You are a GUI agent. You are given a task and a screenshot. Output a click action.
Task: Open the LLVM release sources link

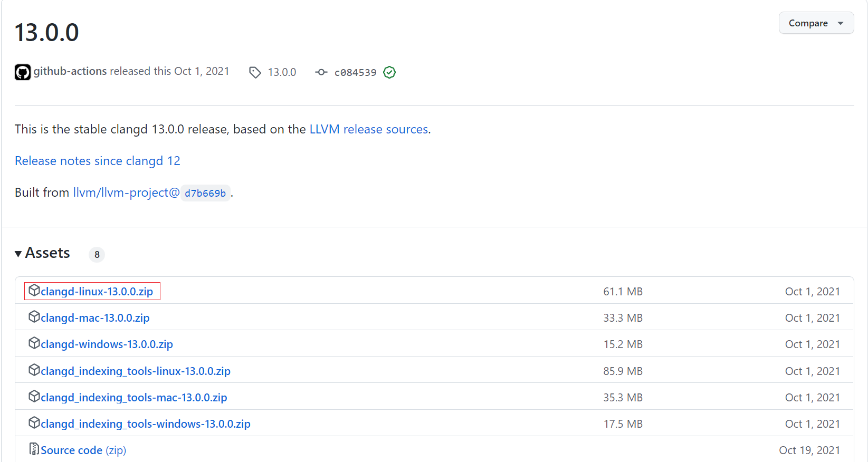[369, 129]
